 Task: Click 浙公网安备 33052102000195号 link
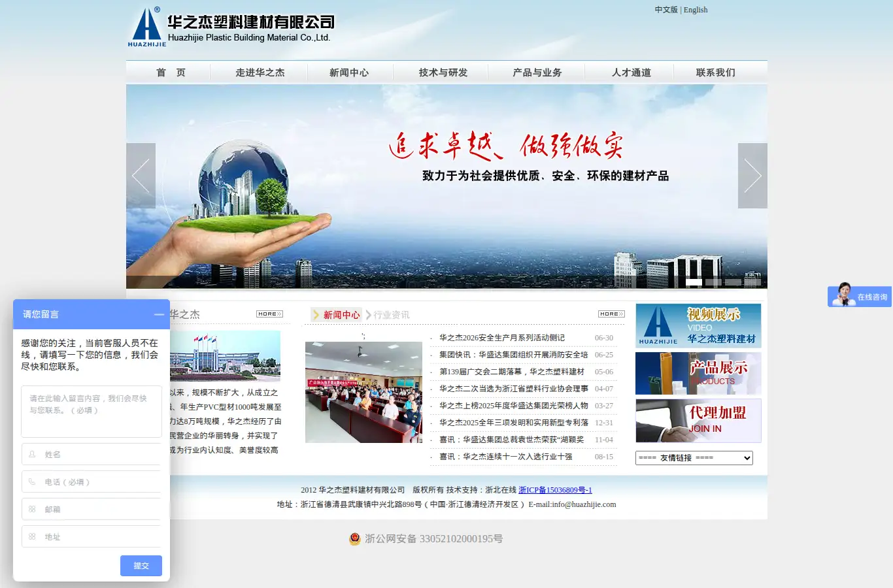pos(433,539)
